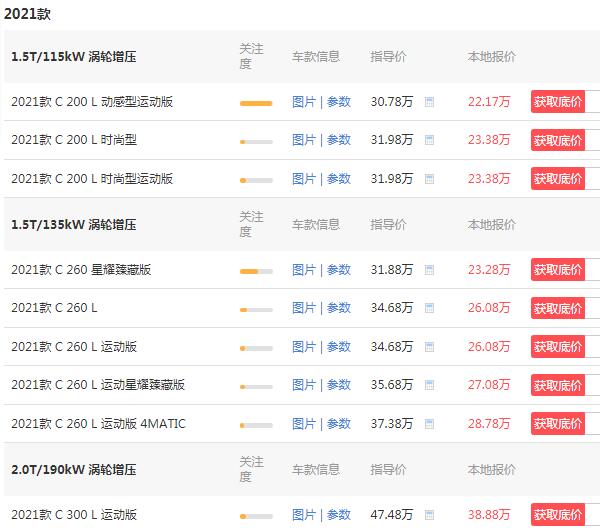Open 图片 link for C 200 L 动感型运动版
This screenshot has height=530, width=600.
(x=304, y=102)
